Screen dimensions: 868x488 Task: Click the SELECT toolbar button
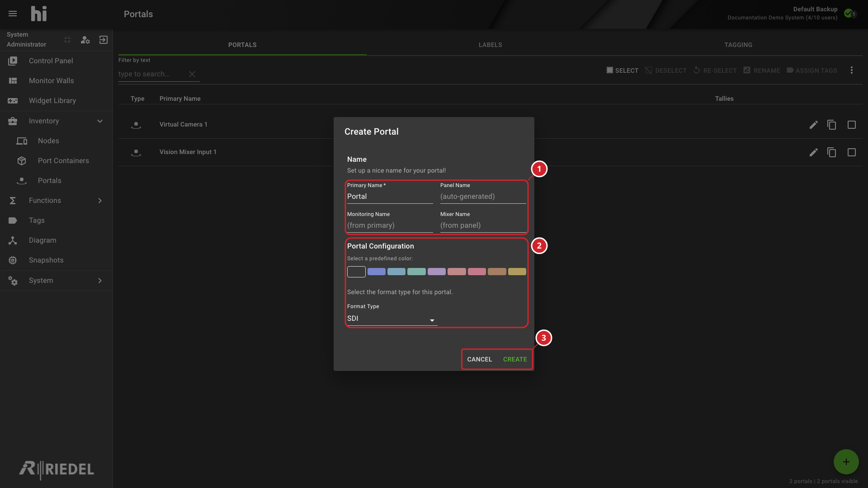(623, 70)
